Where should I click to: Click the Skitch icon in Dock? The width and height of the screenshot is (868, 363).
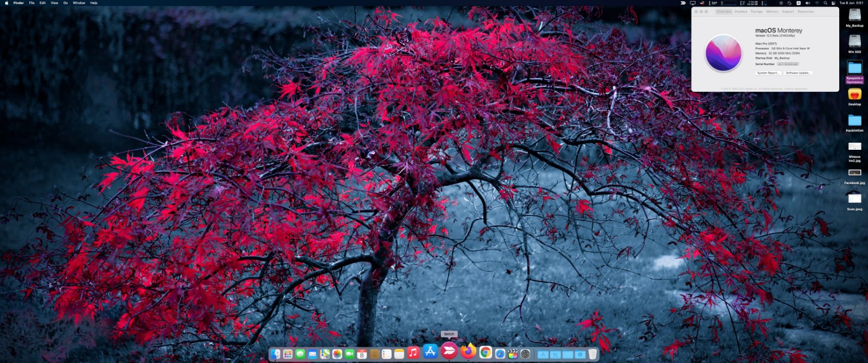tap(449, 351)
